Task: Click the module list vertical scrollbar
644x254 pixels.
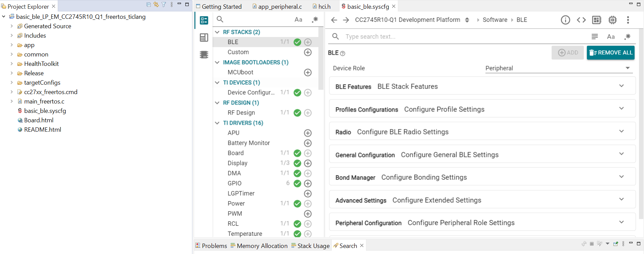Action: point(321,60)
